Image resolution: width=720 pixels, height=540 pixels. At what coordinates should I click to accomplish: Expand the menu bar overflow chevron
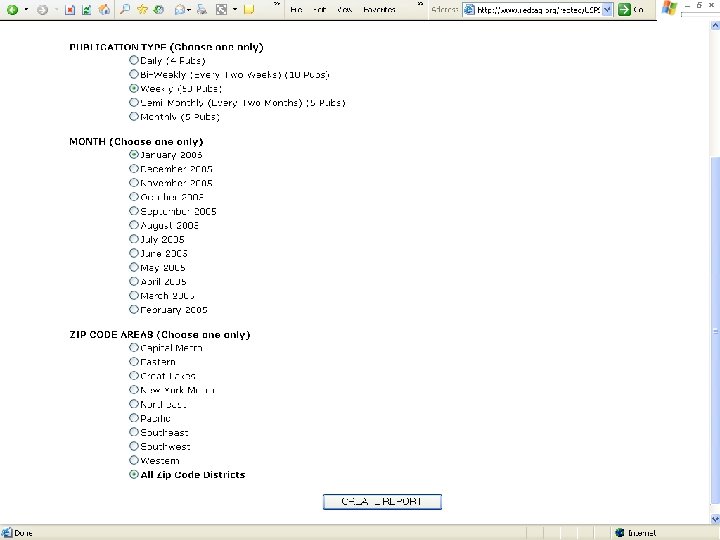pyautogui.click(x=420, y=4)
